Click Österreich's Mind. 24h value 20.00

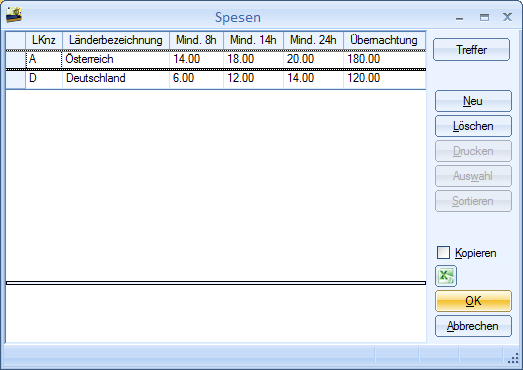pos(313,59)
